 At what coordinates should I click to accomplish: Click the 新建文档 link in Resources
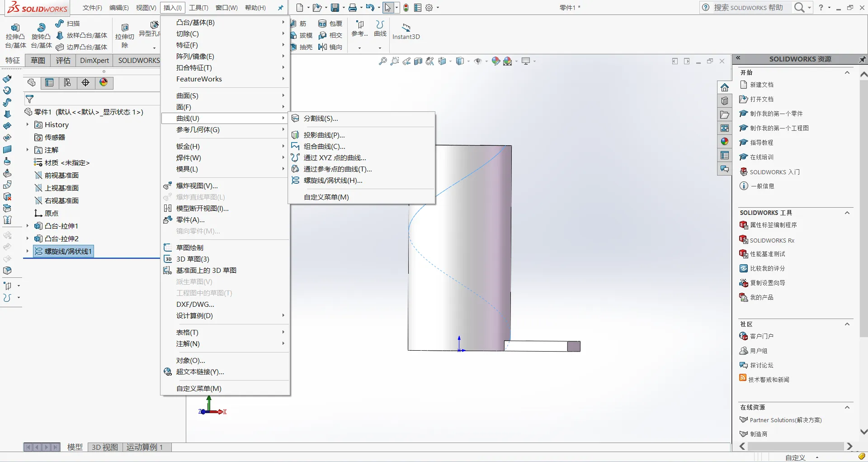click(762, 85)
